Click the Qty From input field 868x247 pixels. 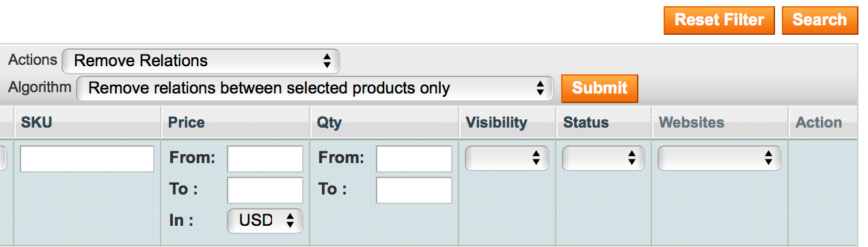pos(414,159)
